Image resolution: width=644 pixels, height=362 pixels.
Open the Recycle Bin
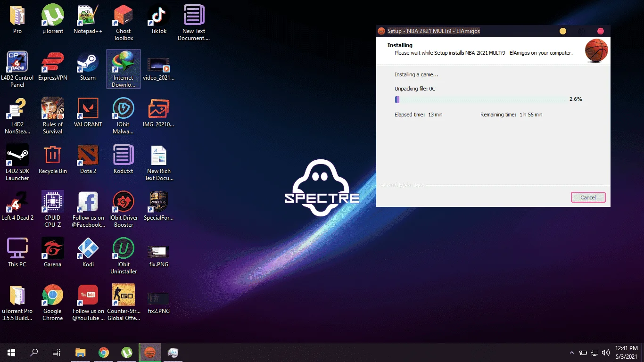(53, 159)
